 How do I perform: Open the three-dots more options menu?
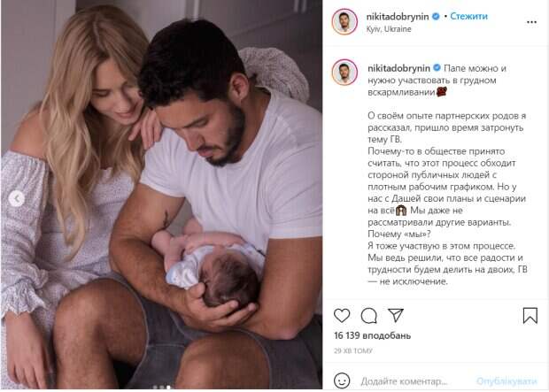[x=531, y=22]
